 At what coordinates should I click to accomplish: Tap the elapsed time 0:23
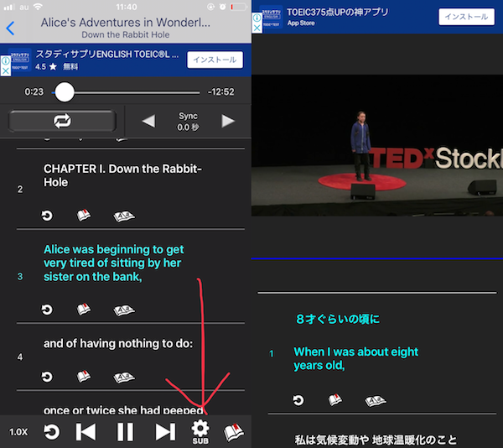[x=34, y=92]
